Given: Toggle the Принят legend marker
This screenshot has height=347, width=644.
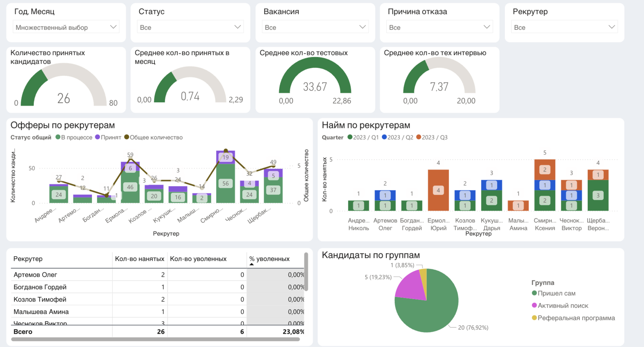Looking at the screenshot, I should 97,137.
